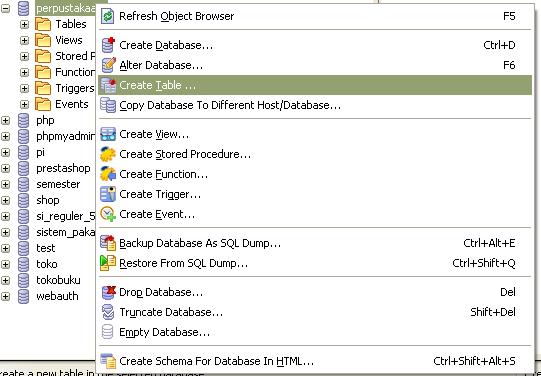The image size is (541, 376).
Task: Select Create Function entry
Action: (315, 174)
